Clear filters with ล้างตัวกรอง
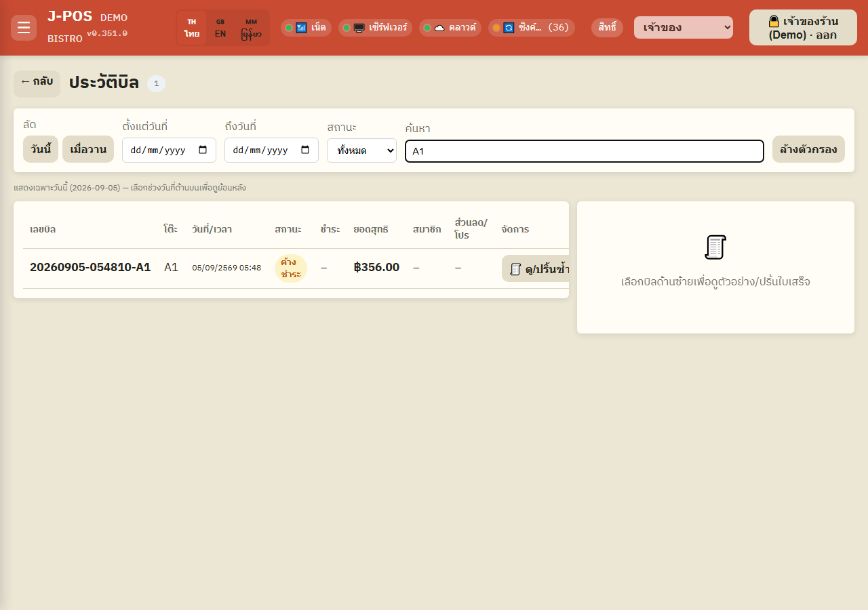868x610 pixels. click(x=808, y=149)
